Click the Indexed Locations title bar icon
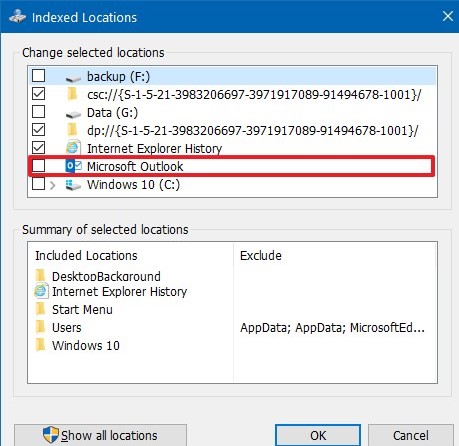The height and width of the screenshot is (446, 459). (x=17, y=17)
